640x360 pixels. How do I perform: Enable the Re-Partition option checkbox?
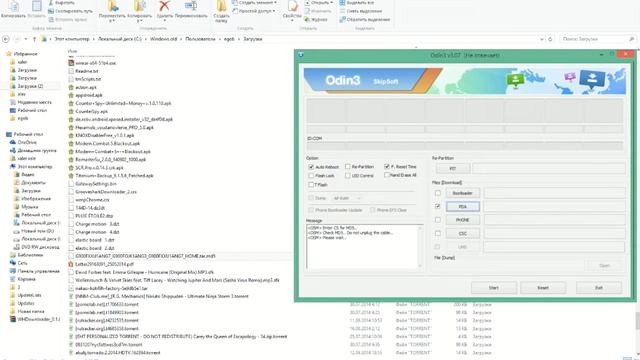click(348, 167)
